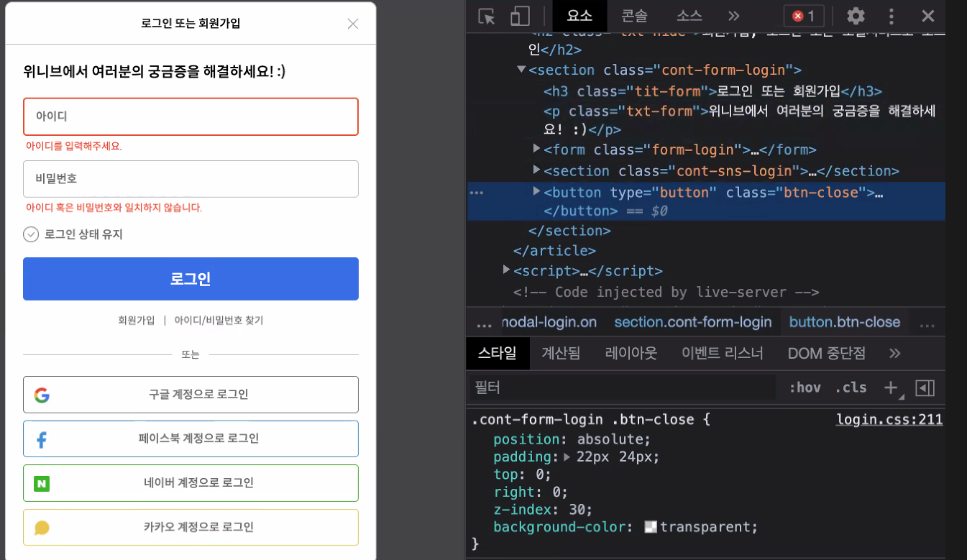Image resolution: width=967 pixels, height=560 pixels.
Task: Open the login.css:211 source link
Action: [889, 420]
